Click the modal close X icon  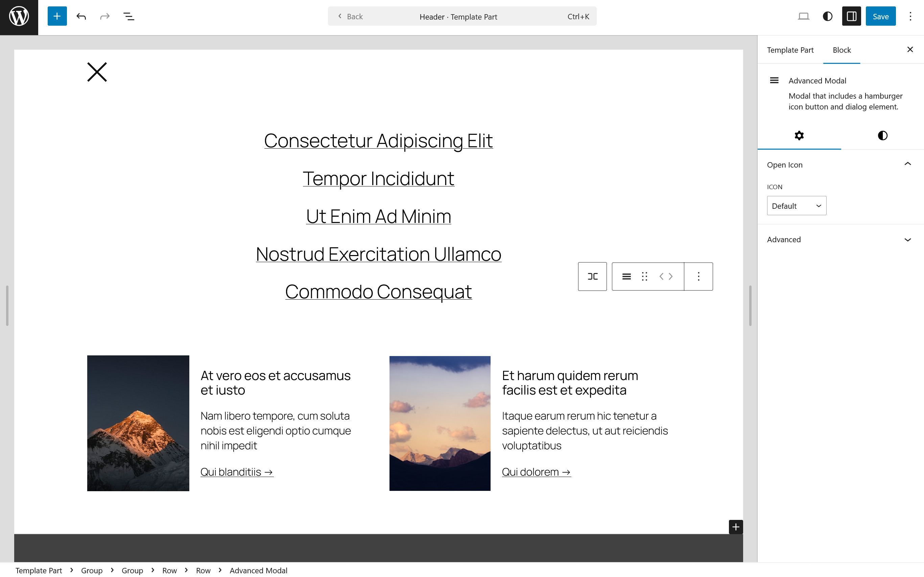pos(97,72)
